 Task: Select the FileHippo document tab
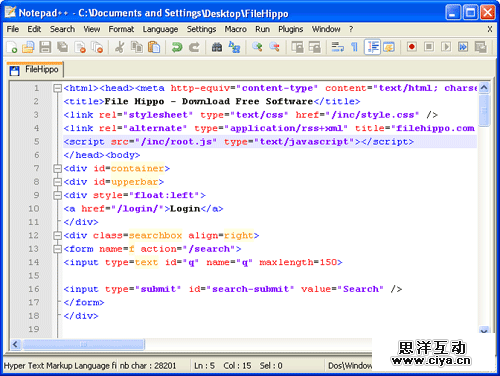[35, 69]
